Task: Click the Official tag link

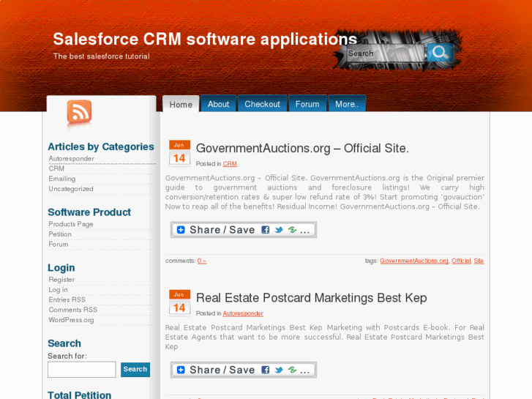Action: pos(461,261)
